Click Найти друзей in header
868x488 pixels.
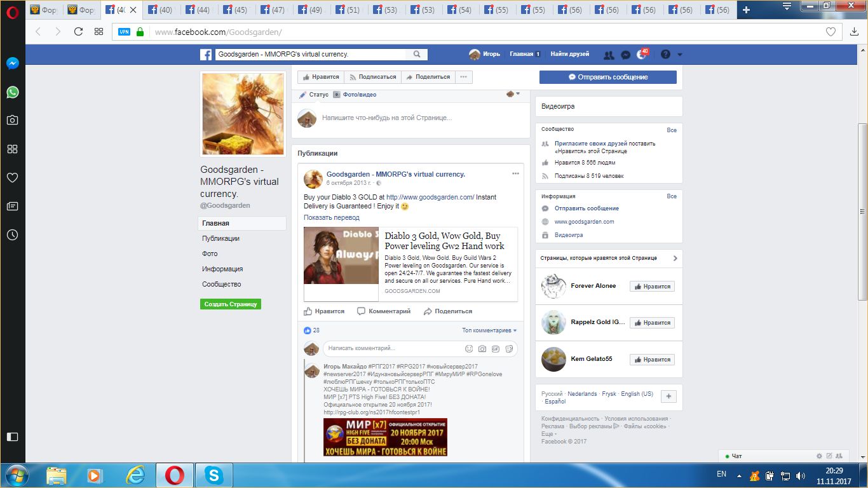click(569, 54)
